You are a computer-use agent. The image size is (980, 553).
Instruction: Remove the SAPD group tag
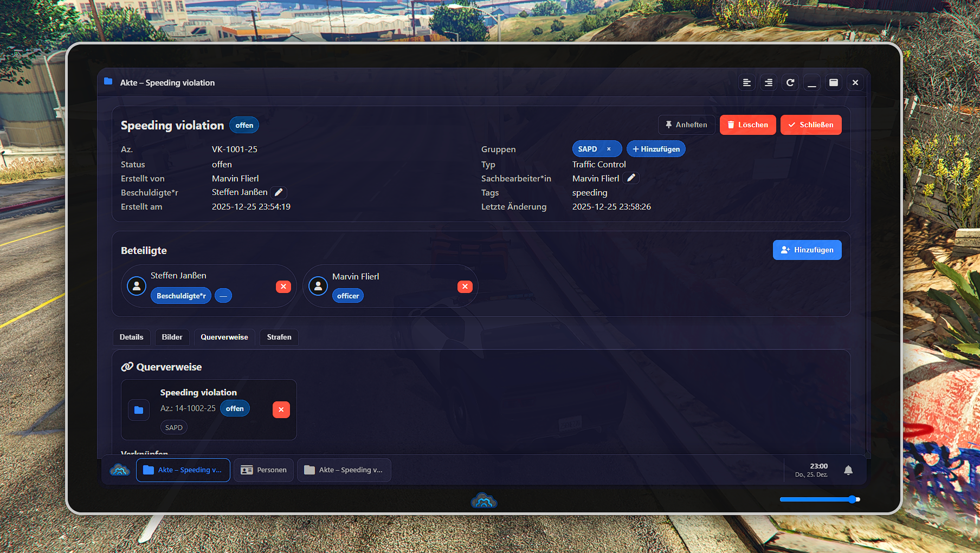pyautogui.click(x=609, y=149)
